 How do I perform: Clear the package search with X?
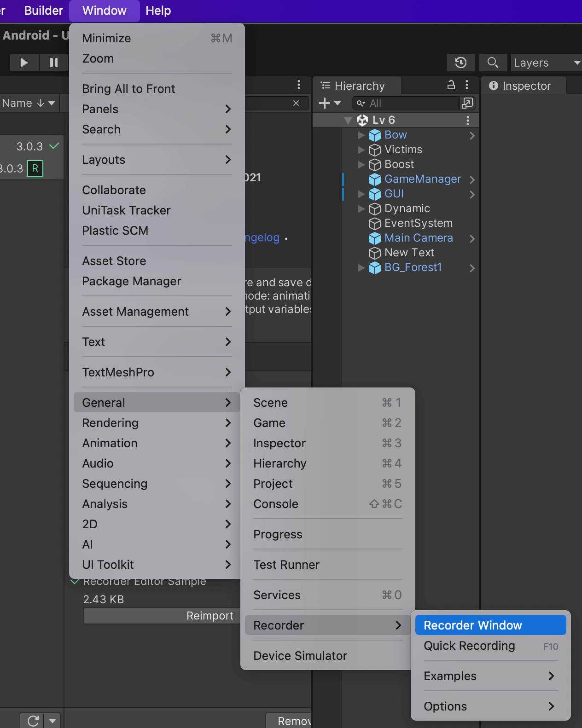pos(296,103)
